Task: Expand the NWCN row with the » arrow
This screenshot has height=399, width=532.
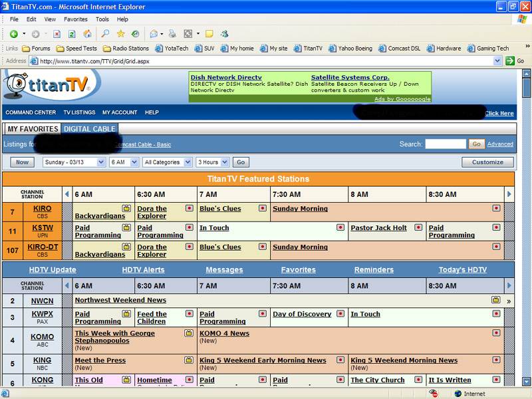Action: click(x=509, y=301)
